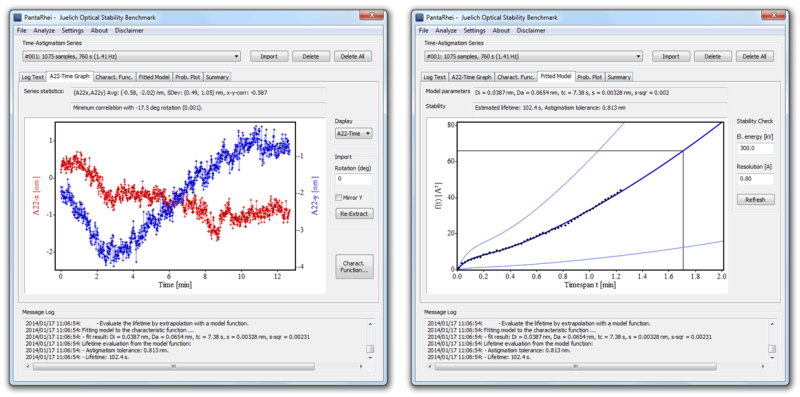Image resolution: width=800 pixels, height=397 pixels.
Task: Select Fitted Model tab in right window
Action: pyautogui.click(x=557, y=77)
